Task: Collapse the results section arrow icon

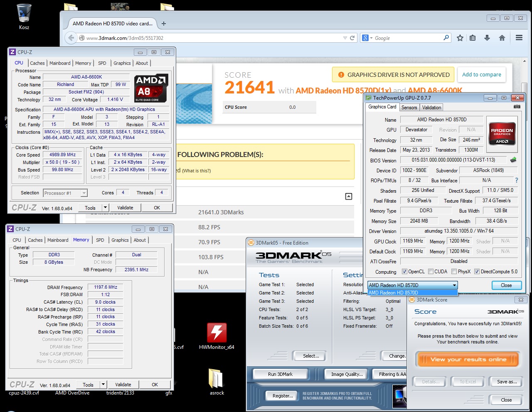Action: [349, 196]
